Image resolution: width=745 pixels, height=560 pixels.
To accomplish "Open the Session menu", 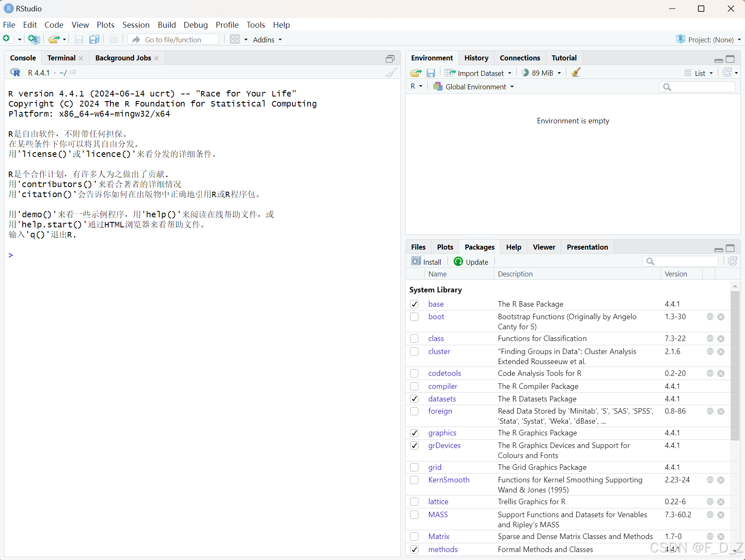I will tap(136, 25).
